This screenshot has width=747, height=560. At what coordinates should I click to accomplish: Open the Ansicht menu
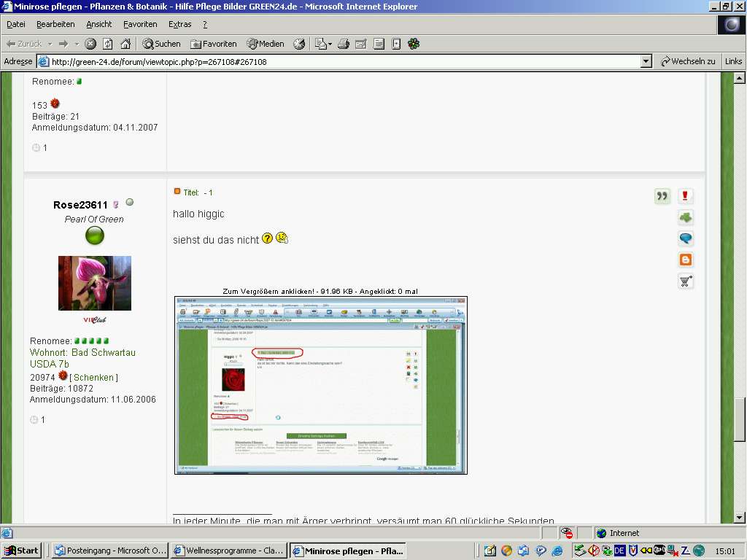click(x=99, y=24)
